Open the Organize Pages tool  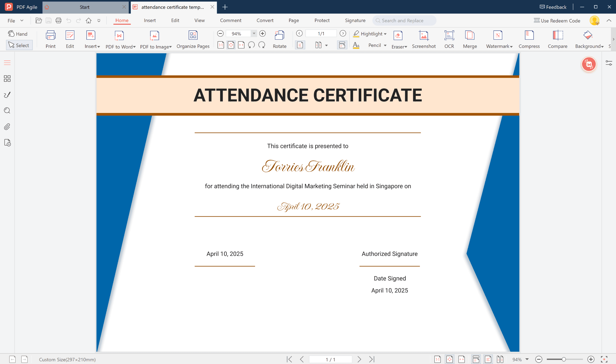click(x=193, y=38)
